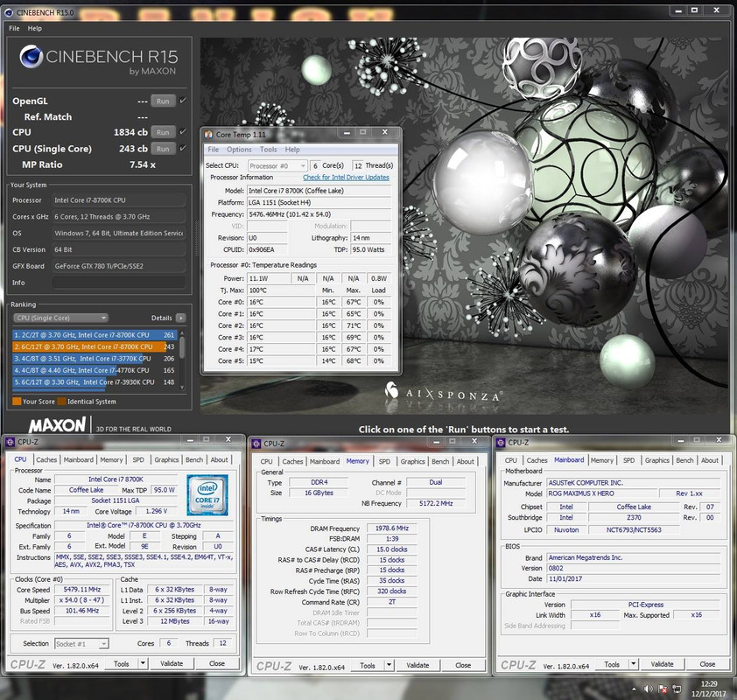
Task: Toggle the CPU (Single Core) test checkbox
Action: 183,149
